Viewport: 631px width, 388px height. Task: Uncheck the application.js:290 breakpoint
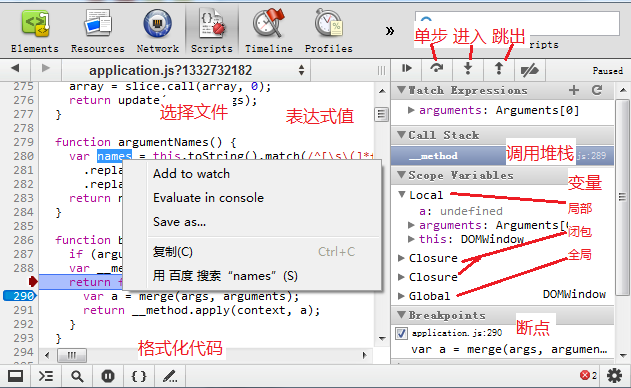pyautogui.click(x=401, y=333)
